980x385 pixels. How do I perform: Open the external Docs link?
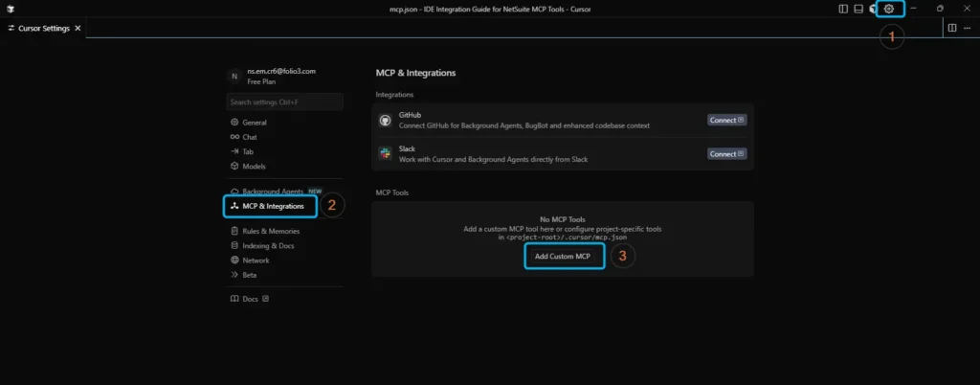click(x=251, y=299)
